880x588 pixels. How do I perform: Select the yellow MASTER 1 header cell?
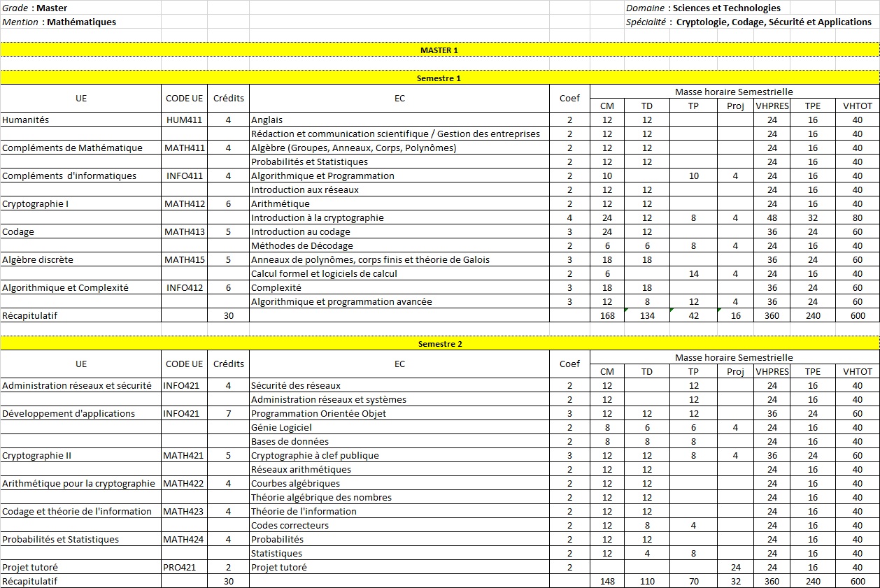(439, 50)
